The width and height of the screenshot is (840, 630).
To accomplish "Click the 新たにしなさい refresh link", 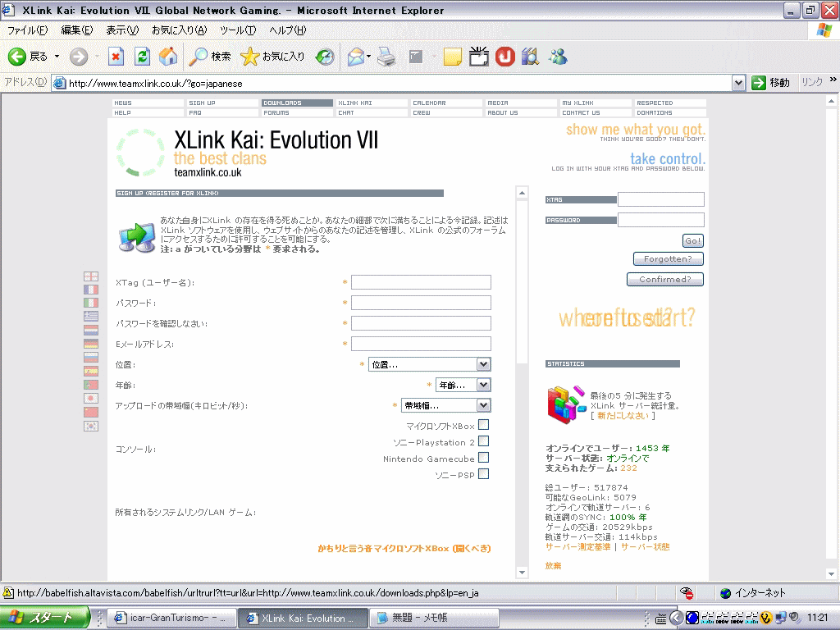I will (x=623, y=416).
